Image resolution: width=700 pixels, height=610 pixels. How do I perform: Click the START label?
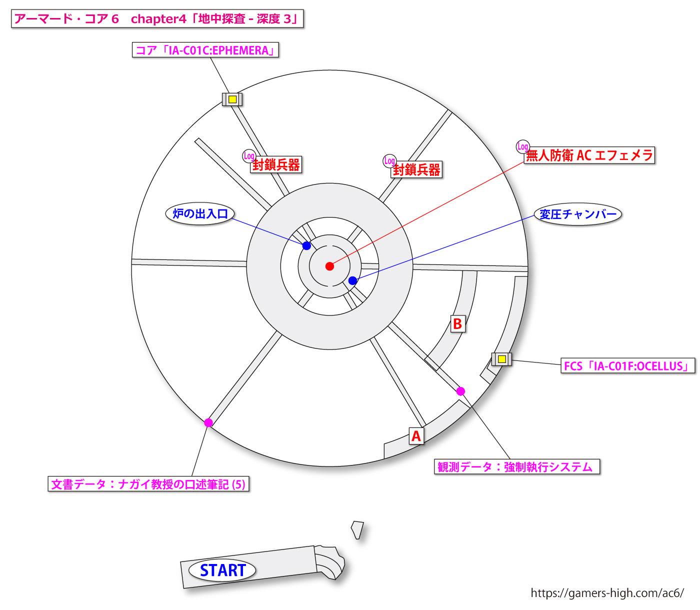tap(222, 570)
